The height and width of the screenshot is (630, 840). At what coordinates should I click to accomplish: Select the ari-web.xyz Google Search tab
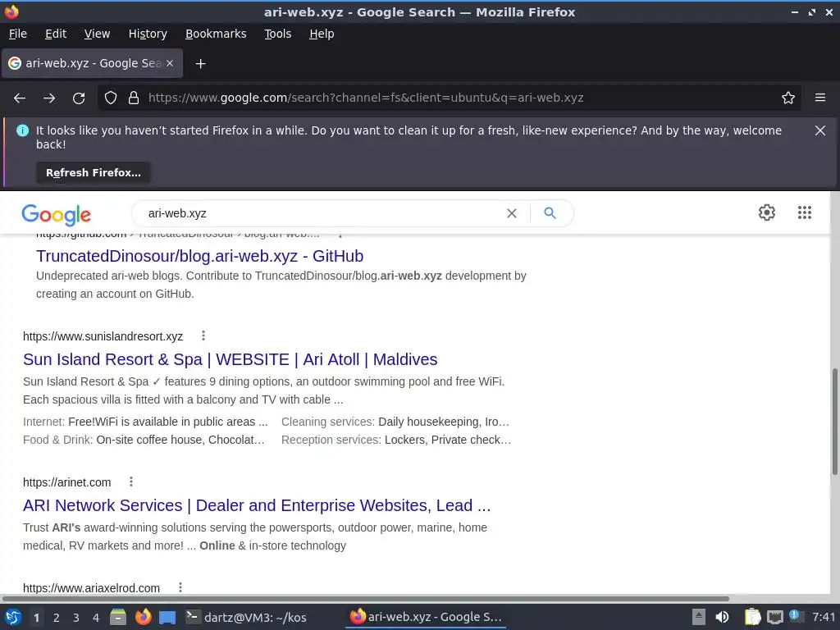(92, 63)
